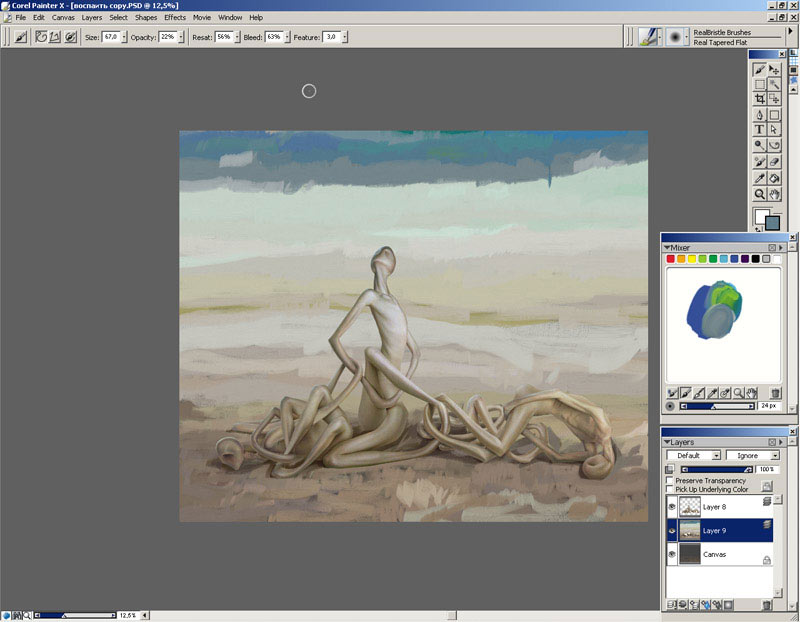Choose the Text tool
This screenshot has width=800, height=622.
[760, 130]
